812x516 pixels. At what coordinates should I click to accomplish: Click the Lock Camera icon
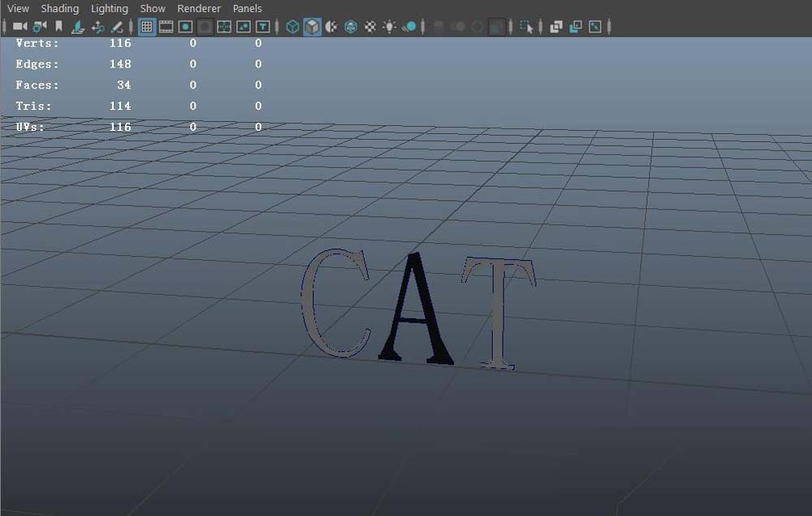point(39,27)
